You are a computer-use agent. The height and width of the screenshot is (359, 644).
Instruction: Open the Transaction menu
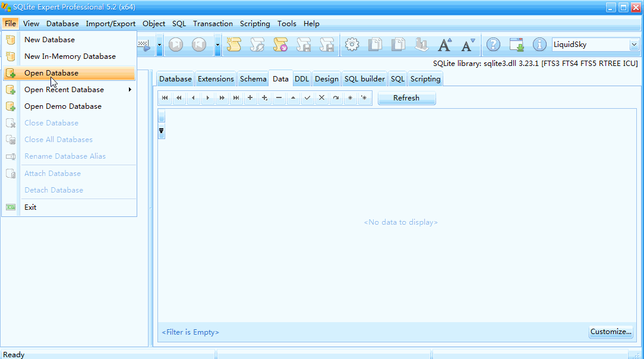pos(213,23)
